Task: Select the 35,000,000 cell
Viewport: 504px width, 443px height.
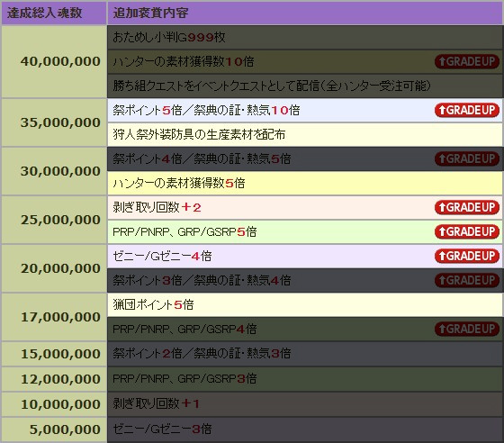Action: coord(54,122)
